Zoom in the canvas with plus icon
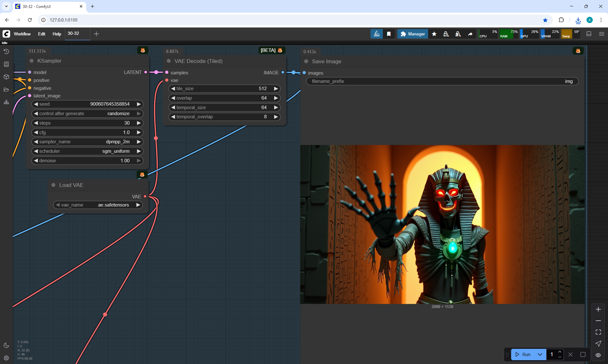Viewport: 608px width, 364px height. [x=598, y=309]
